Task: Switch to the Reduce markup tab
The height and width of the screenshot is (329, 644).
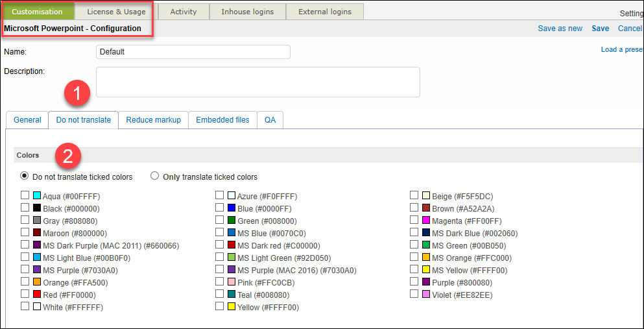Action: pyautogui.click(x=153, y=120)
